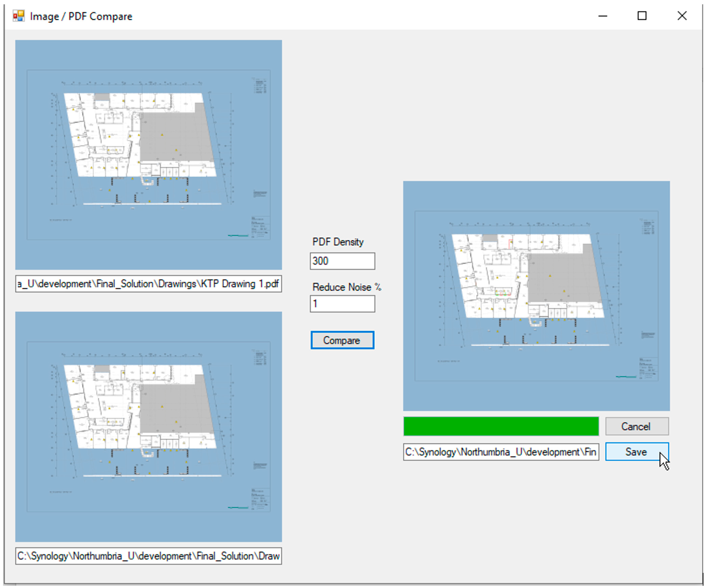The width and height of the screenshot is (706, 588).
Task: Click the PDF Density field showing 300
Action: tap(342, 261)
